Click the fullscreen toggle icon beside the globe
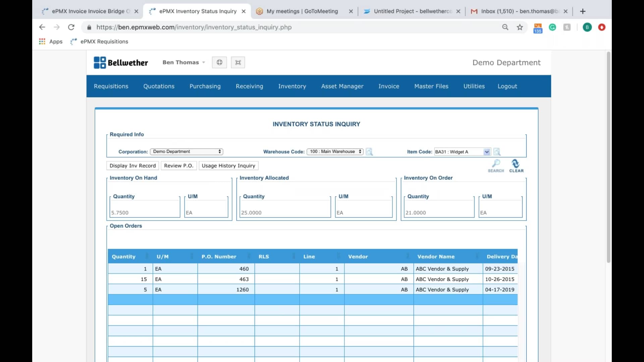The width and height of the screenshot is (644, 362). (238, 62)
